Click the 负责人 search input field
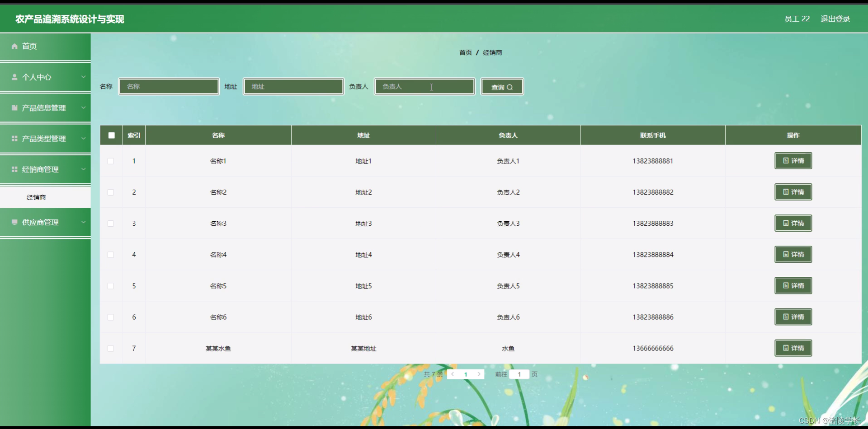Viewport: 868px width, 429px height. (x=424, y=86)
